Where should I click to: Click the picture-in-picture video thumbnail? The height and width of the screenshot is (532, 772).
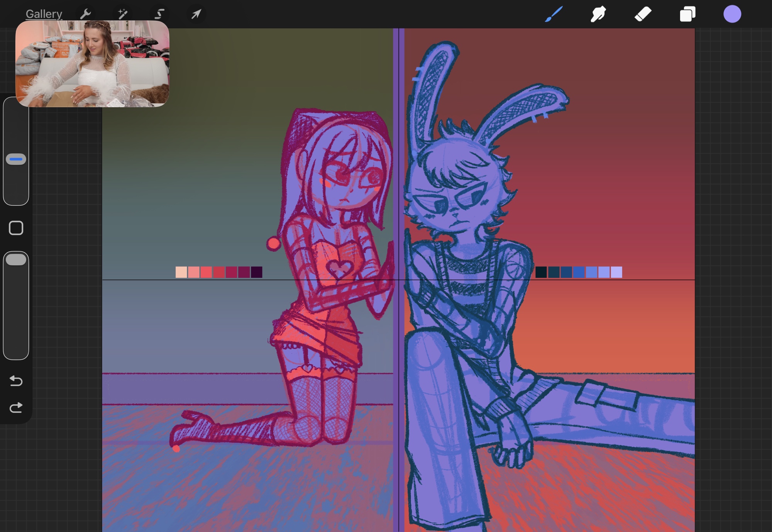click(x=92, y=64)
